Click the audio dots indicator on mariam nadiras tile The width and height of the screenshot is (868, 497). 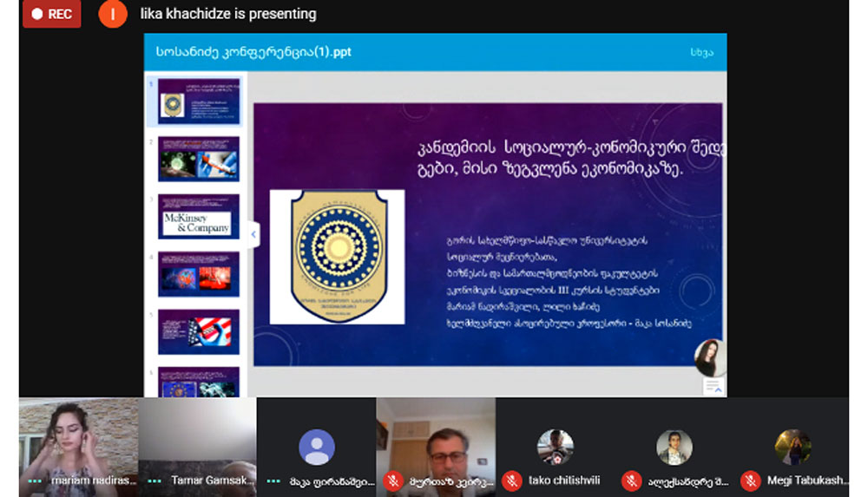click(35, 480)
